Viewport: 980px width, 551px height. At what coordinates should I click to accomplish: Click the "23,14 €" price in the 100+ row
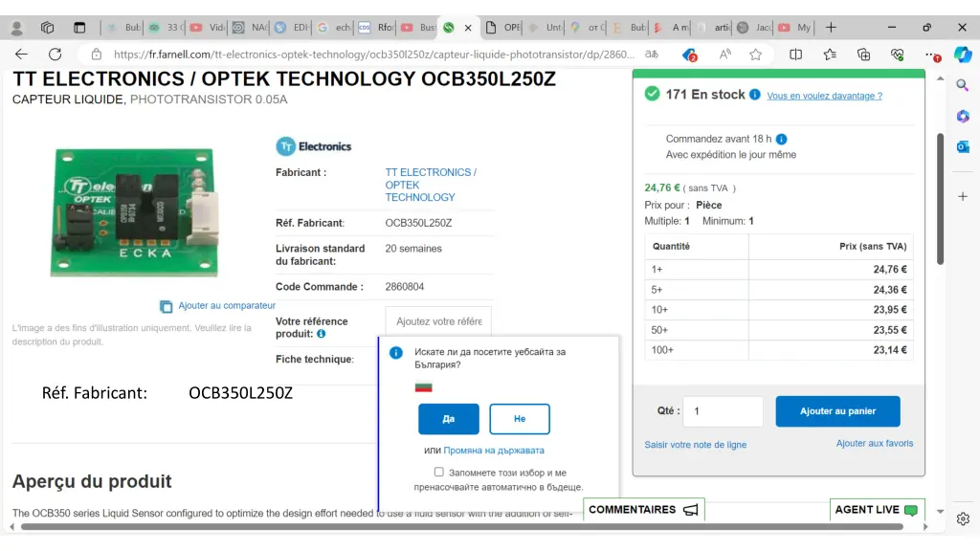(890, 350)
